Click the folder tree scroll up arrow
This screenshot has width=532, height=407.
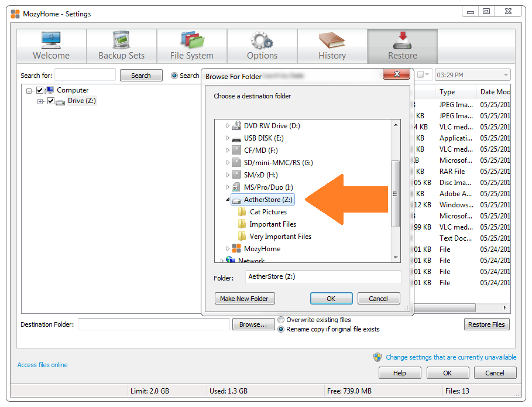(395, 125)
